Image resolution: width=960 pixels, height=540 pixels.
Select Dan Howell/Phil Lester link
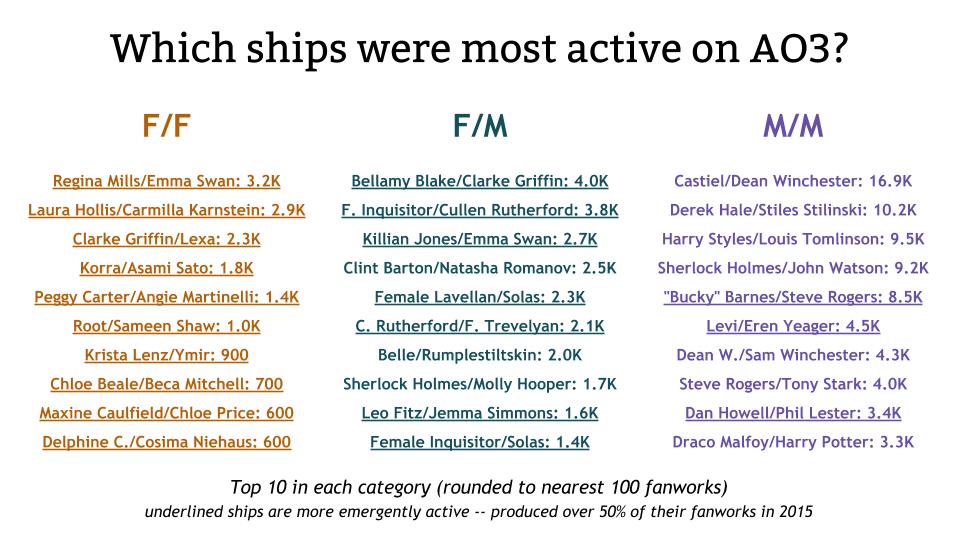point(793,413)
